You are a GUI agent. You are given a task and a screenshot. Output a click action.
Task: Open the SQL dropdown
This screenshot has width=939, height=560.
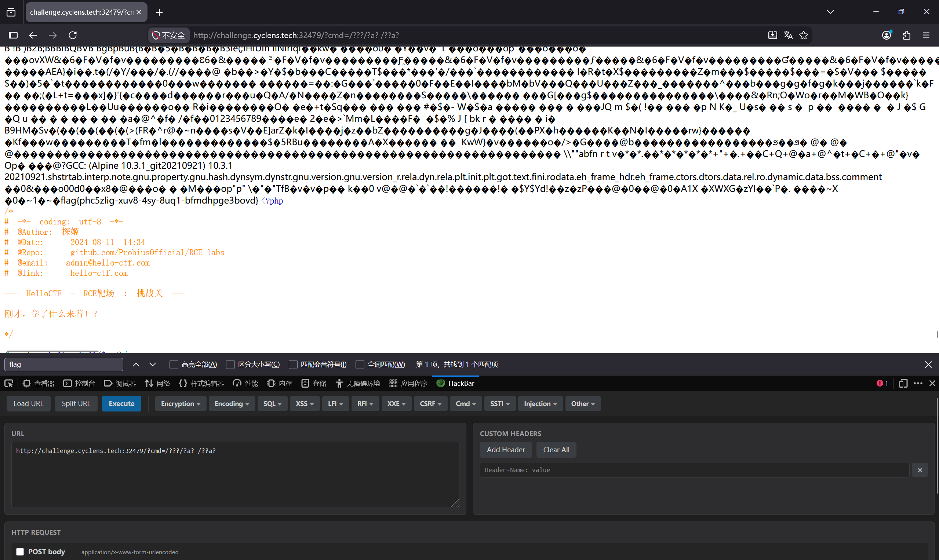[x=272, y=404]
